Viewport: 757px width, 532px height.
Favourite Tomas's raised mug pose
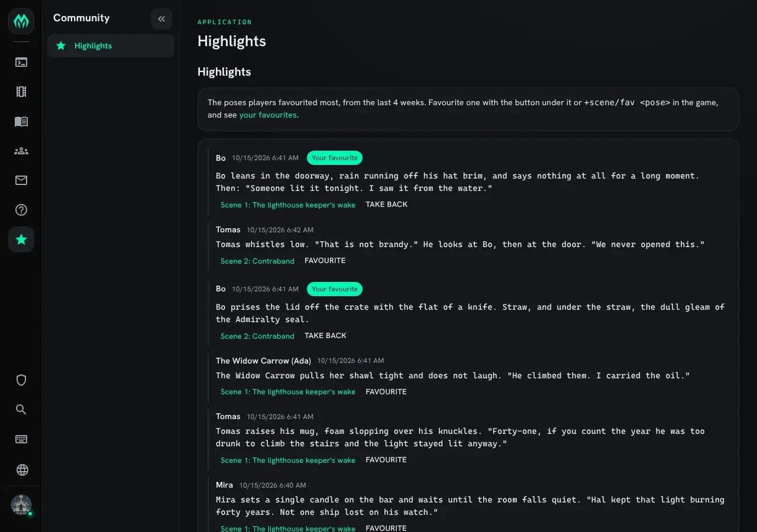pos(386,460)
